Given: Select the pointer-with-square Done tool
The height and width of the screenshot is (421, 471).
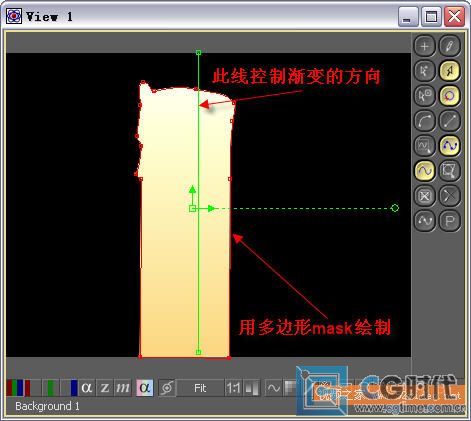Looking at the screenshot, I should pos(424,96).
